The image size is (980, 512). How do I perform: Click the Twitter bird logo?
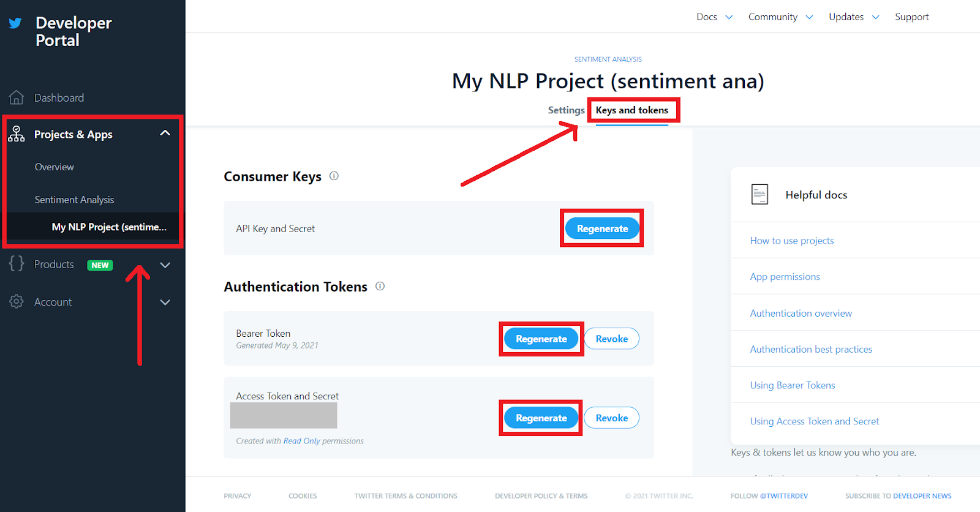click(x=15, y=23)
